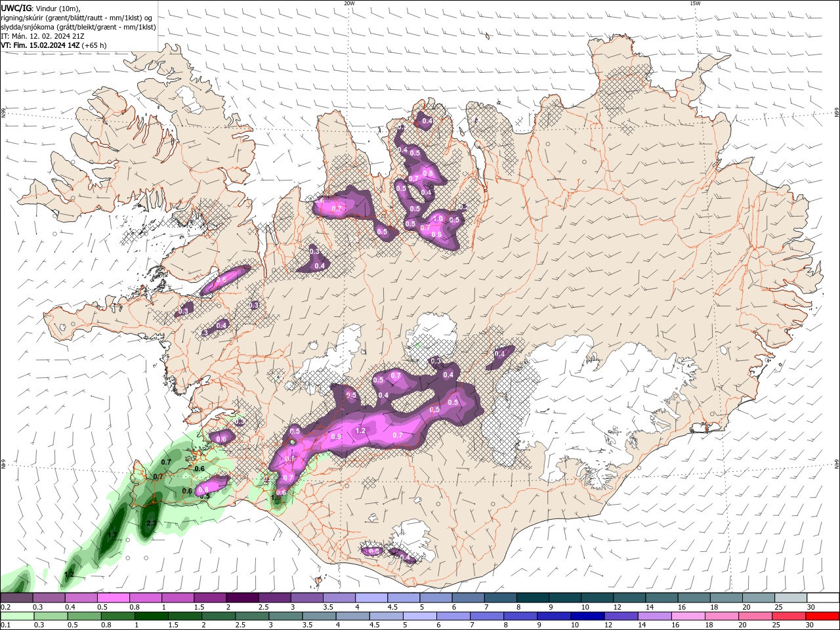Image resolution: width=840 pixels, height=630 pixels.
Task: Click the 0.2 label under the upper scale
Action: tap(5, 607)
